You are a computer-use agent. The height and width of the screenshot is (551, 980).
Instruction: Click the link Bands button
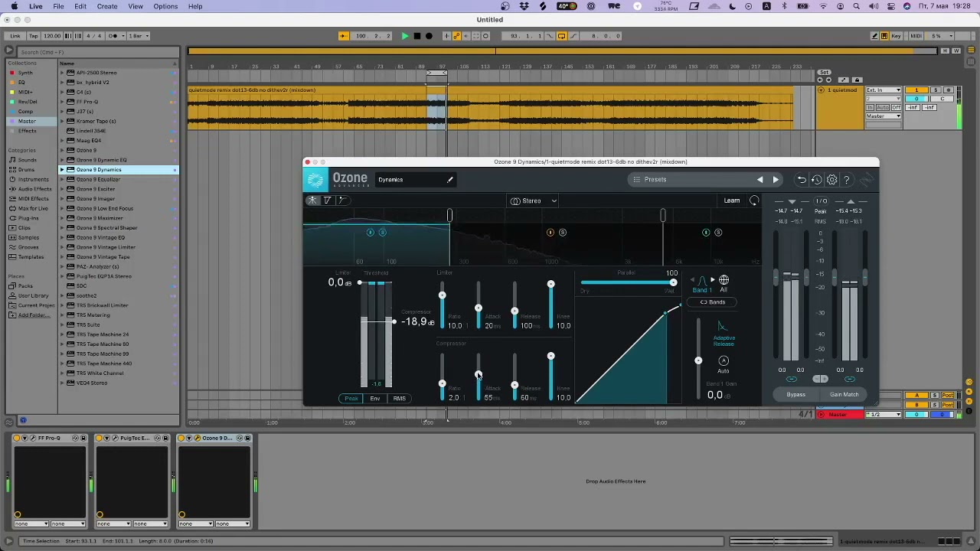click(x=713, y=302)
